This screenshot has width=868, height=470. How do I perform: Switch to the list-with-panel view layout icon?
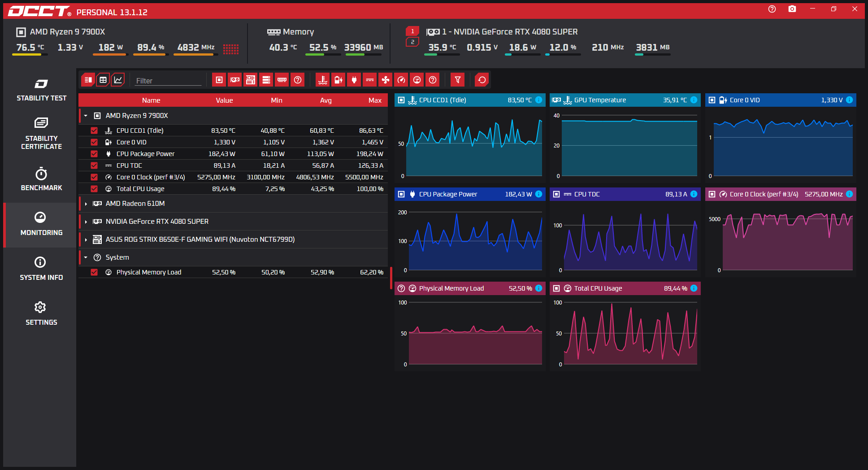point(88,80)
